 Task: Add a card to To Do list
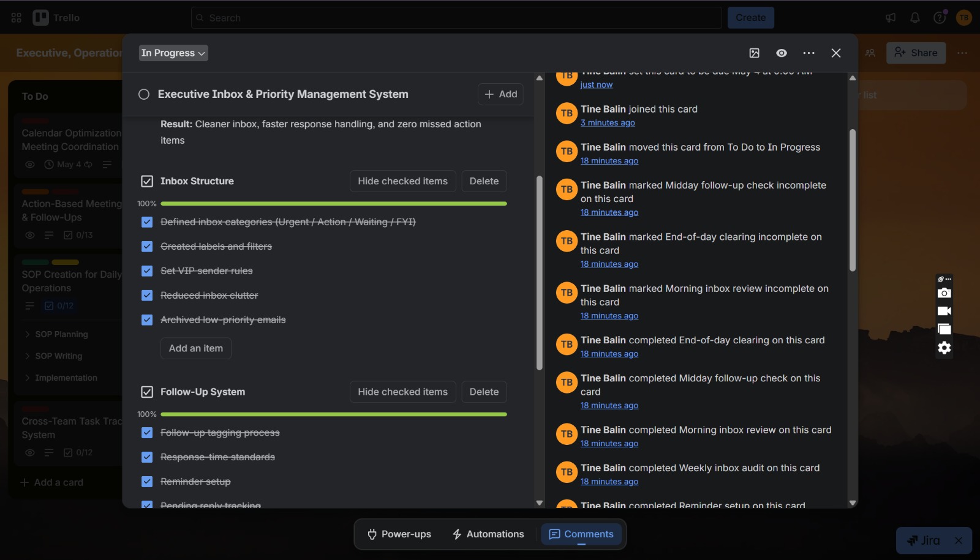pos(52,483)
